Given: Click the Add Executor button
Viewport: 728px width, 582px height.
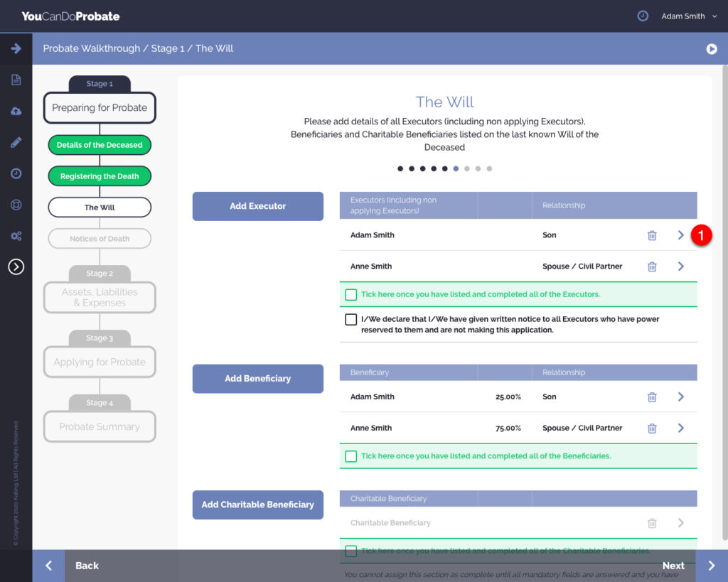Looking at the screenshot, I should 257,206.
